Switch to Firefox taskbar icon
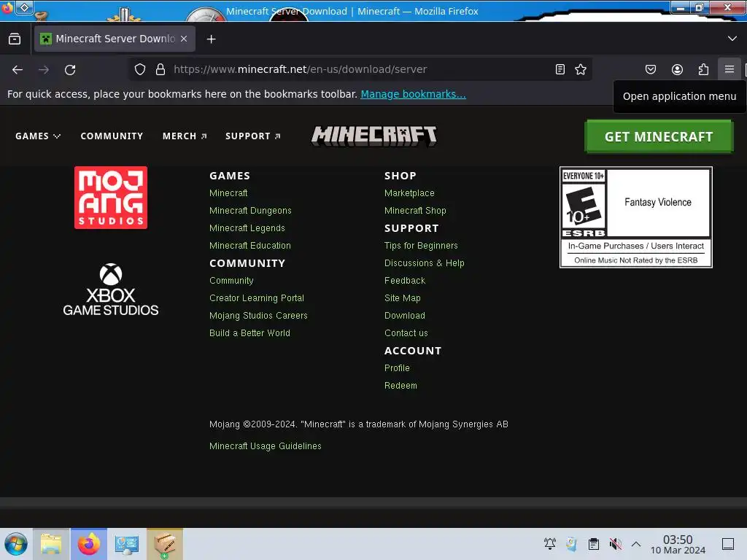Viewport: 747px width, 560px height. [x=89, y=544]
